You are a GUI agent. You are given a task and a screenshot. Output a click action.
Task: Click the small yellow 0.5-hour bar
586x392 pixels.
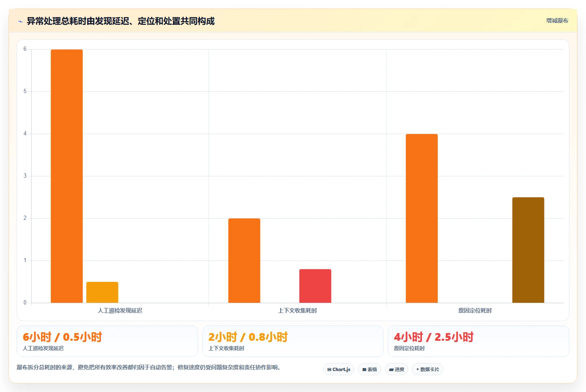(x=102, y=293)
